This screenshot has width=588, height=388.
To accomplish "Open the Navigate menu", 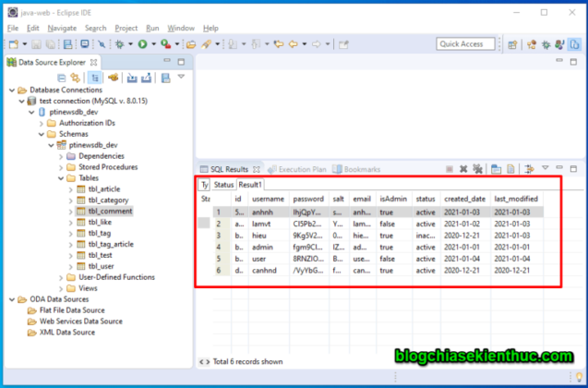I will point(62,29).
